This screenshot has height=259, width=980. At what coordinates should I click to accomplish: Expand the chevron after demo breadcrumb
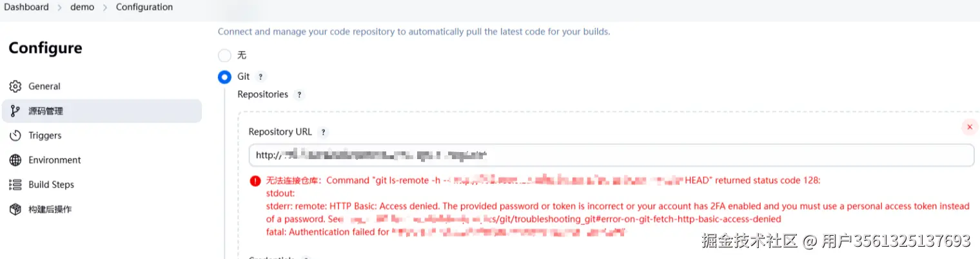[x=105, y=8]
